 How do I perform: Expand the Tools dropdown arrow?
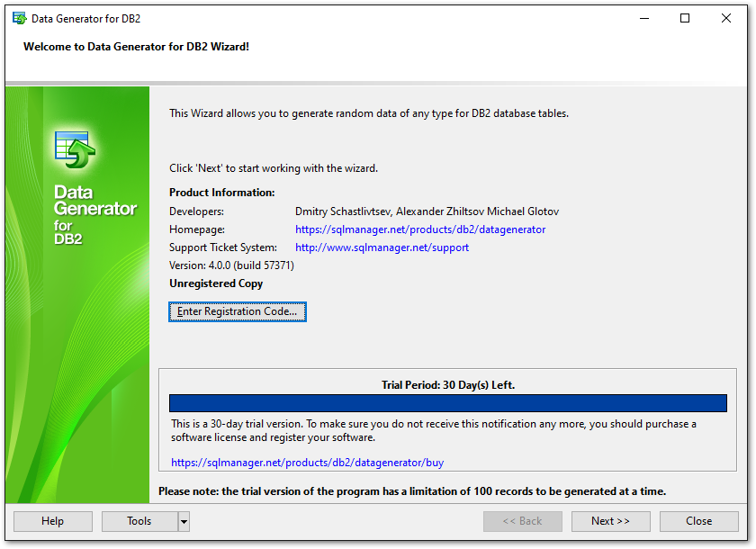(184, 521)
